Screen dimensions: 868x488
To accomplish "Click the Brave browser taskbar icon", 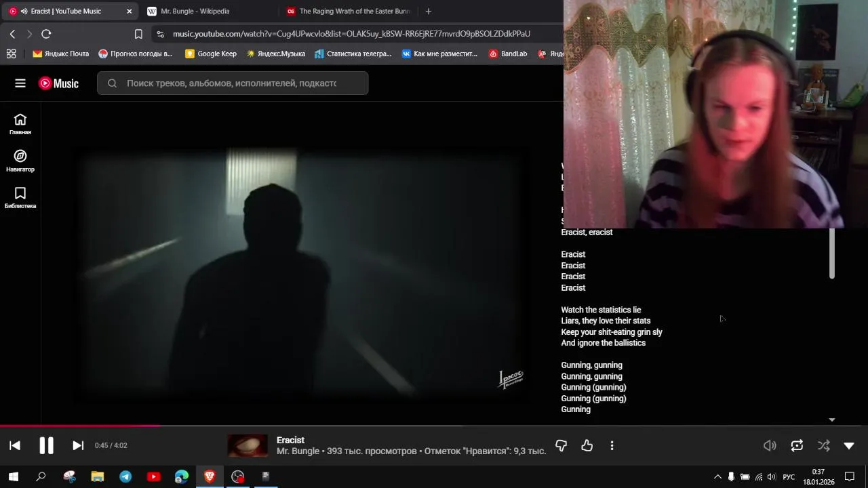I will click(210, 476).
